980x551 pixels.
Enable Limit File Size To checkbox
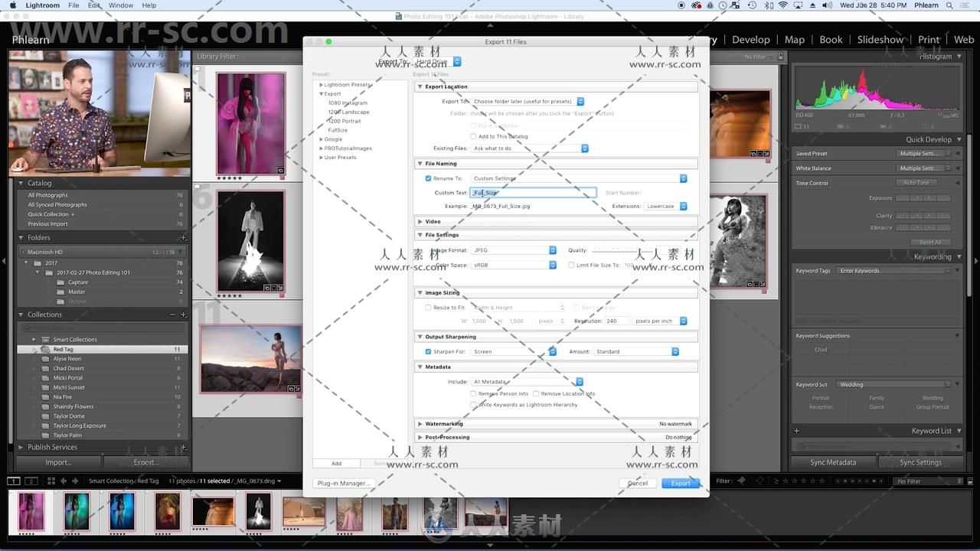[x=571, y=265]
